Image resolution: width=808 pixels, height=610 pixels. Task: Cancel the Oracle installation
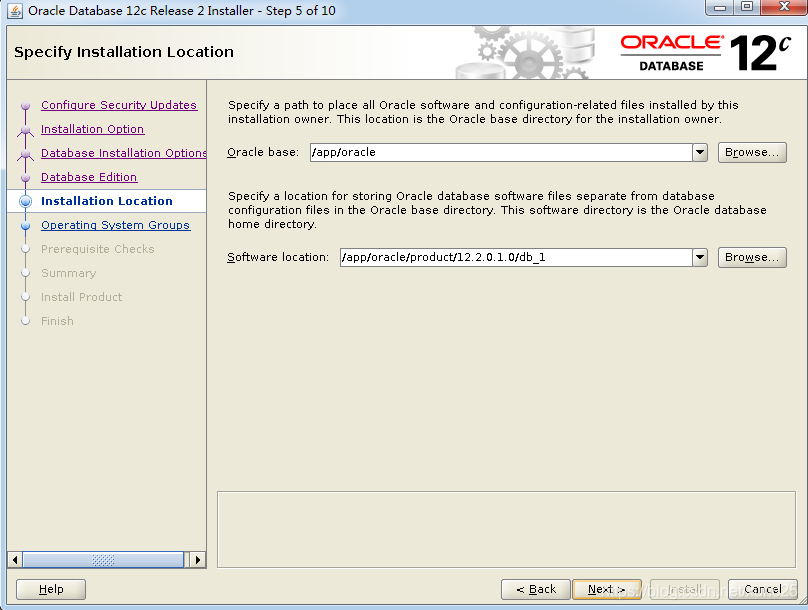coord(763,589)
